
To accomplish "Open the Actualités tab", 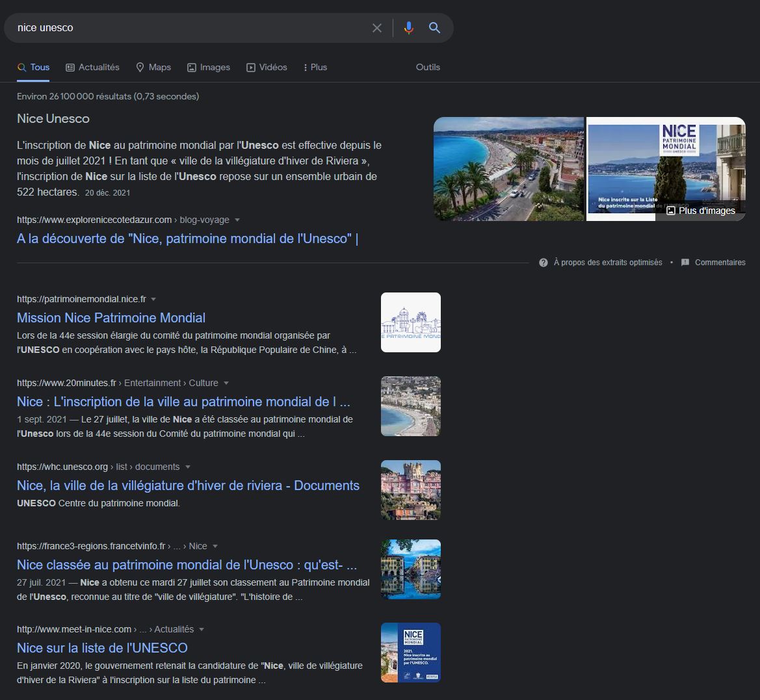I will click(x=92, y=68).
